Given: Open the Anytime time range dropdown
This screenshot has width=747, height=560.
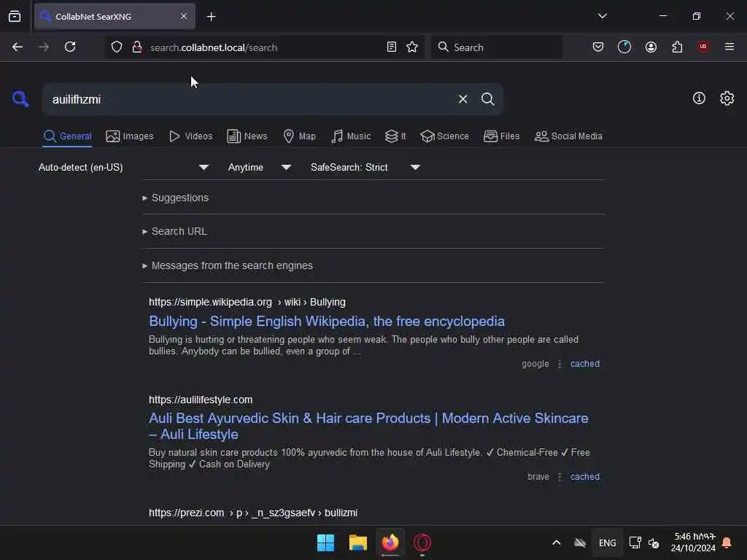Looking at the screenshot, I should (x=260, y=167).
